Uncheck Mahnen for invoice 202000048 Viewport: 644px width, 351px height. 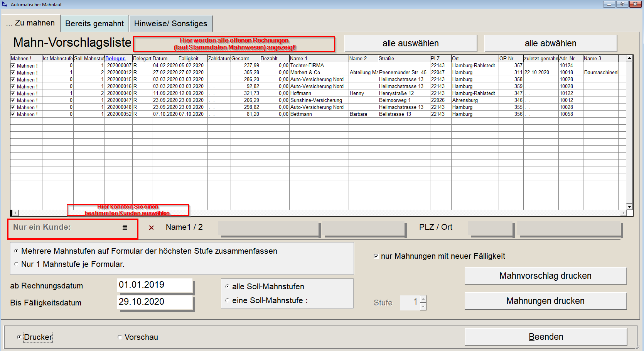[13, 107]
